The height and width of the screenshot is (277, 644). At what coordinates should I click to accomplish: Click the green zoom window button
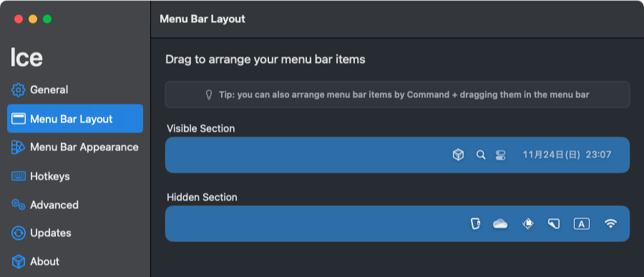(x=47, y=19)
